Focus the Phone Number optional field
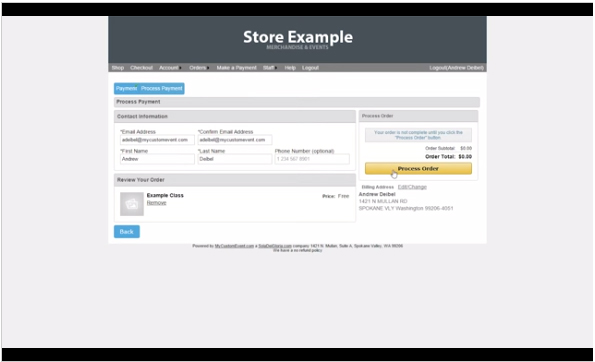The image size is (595, 362). click(312, 159)
